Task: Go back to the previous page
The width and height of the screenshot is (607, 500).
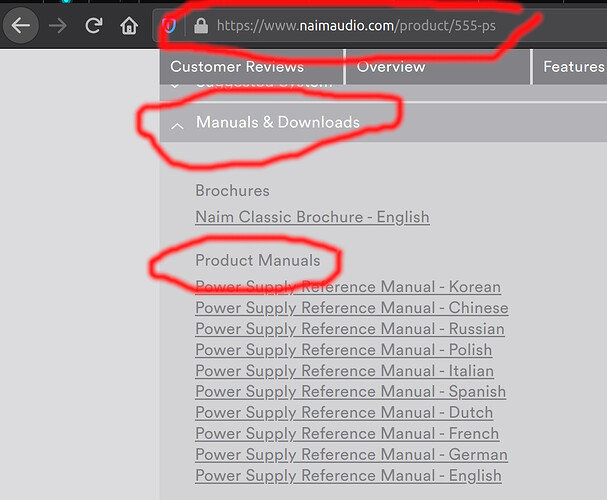Action: pyautogui.click(x=21, y=26)
